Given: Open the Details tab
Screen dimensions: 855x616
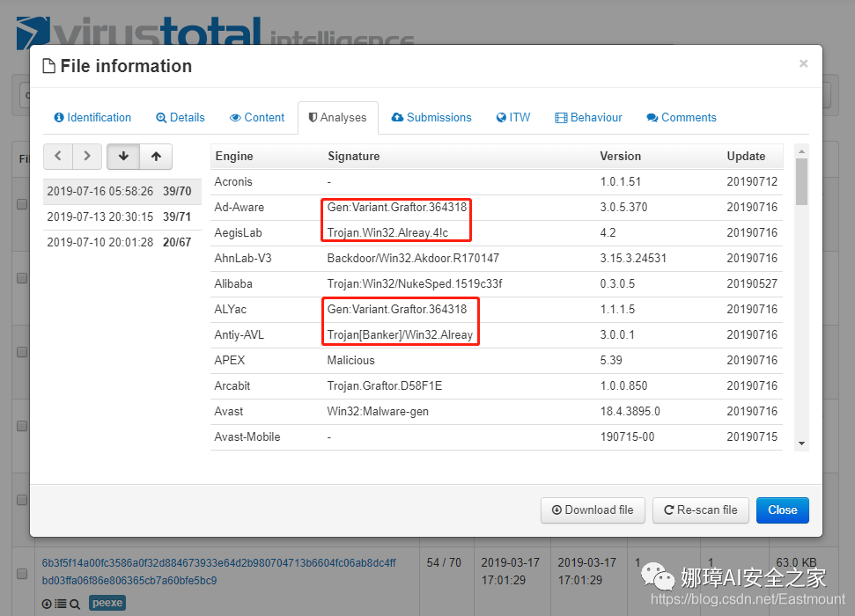Looking at the screenshot, I should tap(181, 118).
